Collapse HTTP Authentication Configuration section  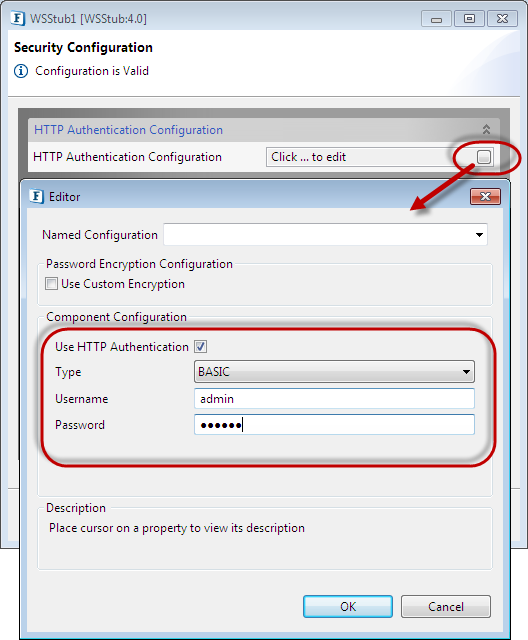pyautogui.click(x=486, y=130)
